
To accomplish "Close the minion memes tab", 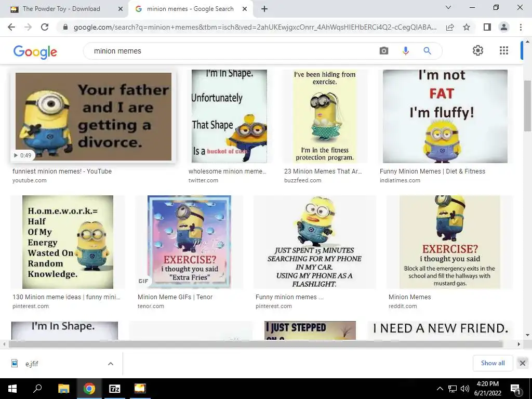I will point(245,9).
